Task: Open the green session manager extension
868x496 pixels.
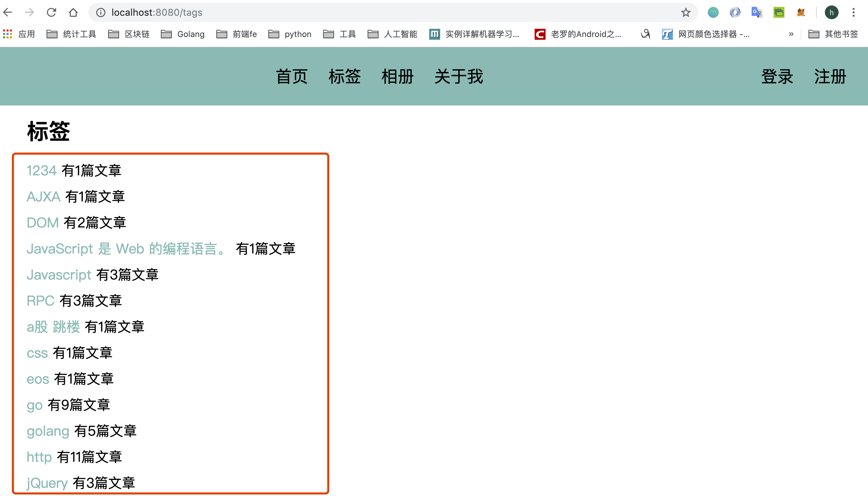Action: [779, 12]
